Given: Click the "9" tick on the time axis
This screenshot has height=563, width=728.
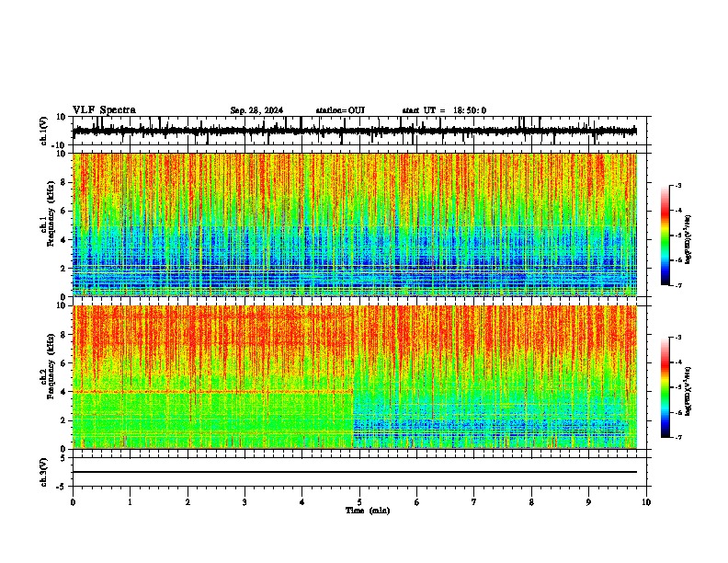Looking at the screenshot, I should pyautogui.click(x=588, y=502).
